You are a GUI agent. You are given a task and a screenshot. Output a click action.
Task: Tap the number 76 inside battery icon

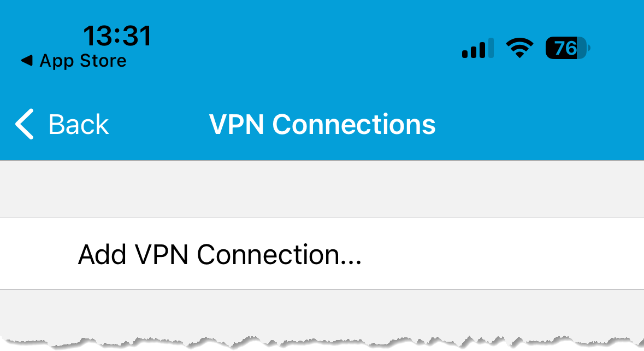pyautogui.click(x=565, y=48)
